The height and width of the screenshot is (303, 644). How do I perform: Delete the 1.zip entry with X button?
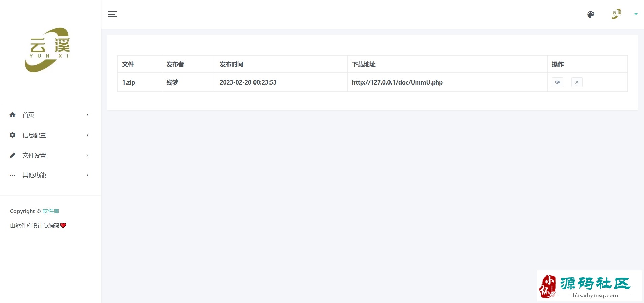click(x=577, y=82)
